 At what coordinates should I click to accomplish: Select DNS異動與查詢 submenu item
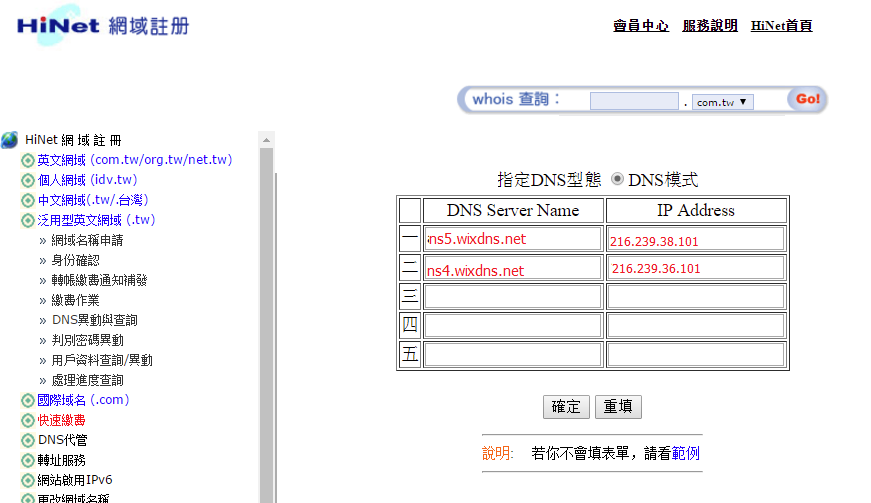94,320
